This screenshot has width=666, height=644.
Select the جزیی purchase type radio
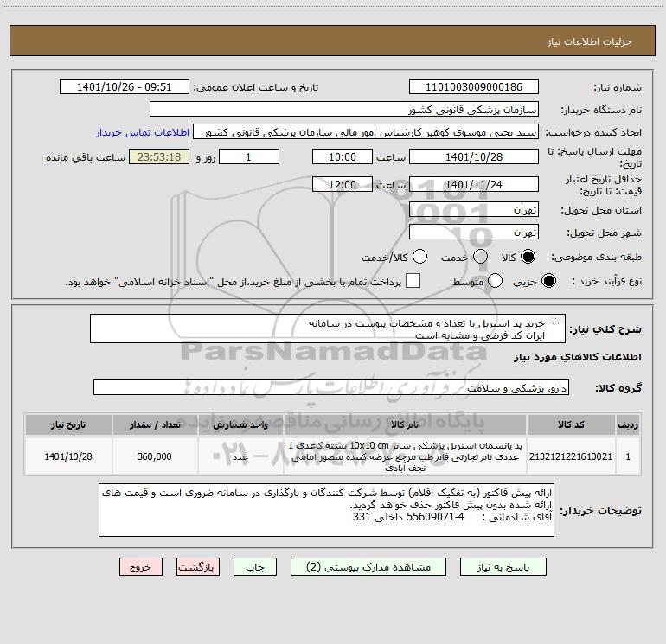coord(548,281)
